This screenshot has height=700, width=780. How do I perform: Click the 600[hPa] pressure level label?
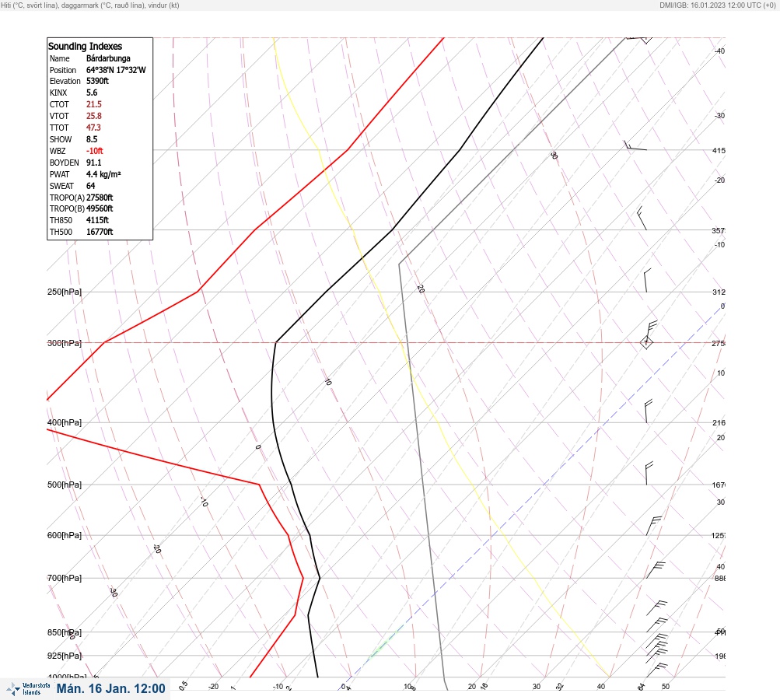click(65, 535)
